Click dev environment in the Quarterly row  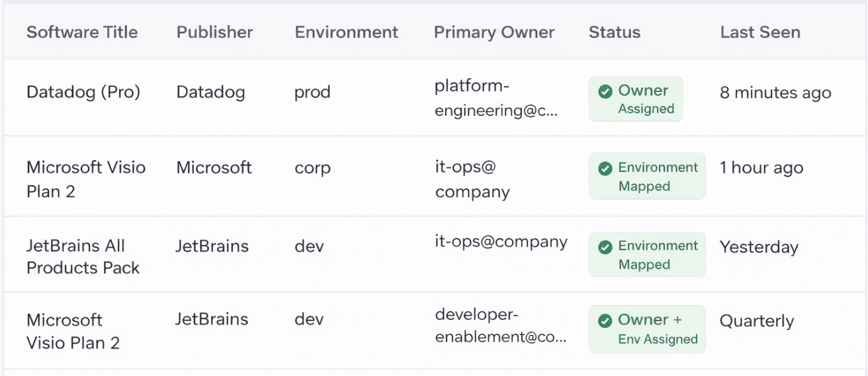pos(309,320)
